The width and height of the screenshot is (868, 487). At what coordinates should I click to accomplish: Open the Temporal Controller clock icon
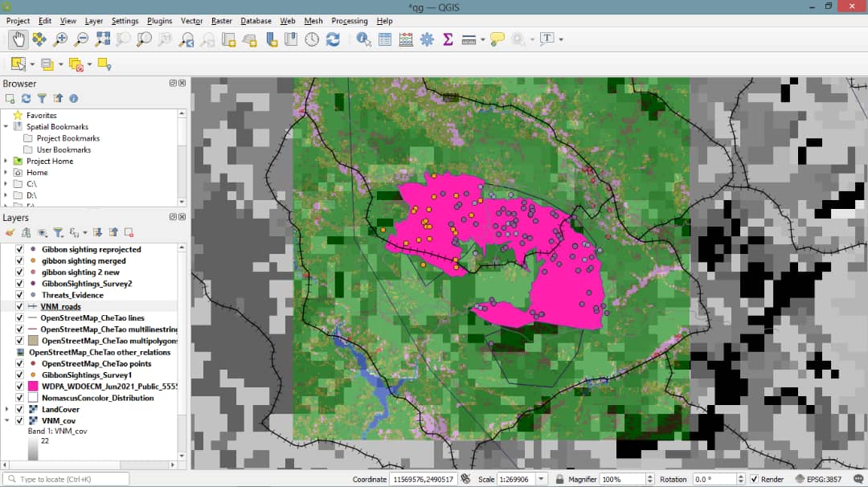tap(312, 39)
